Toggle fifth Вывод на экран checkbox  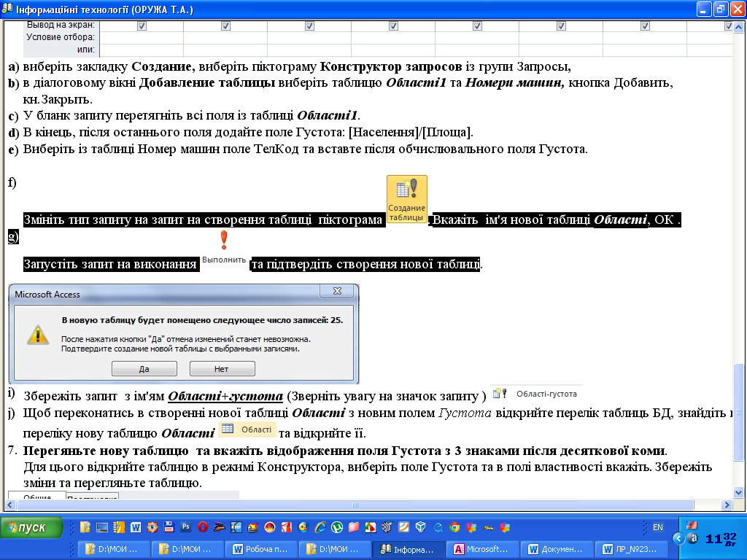pos(477,26)
